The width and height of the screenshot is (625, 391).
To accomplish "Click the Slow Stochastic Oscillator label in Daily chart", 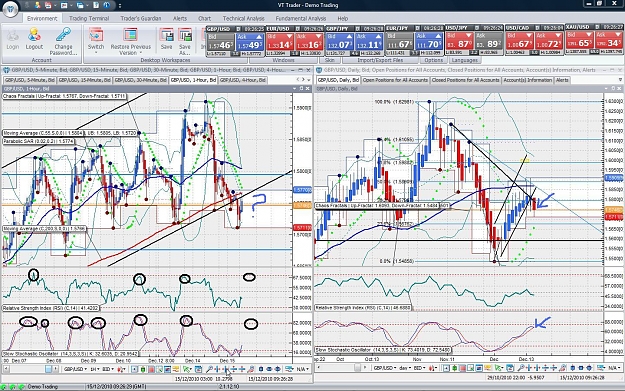I will point(383,350).
